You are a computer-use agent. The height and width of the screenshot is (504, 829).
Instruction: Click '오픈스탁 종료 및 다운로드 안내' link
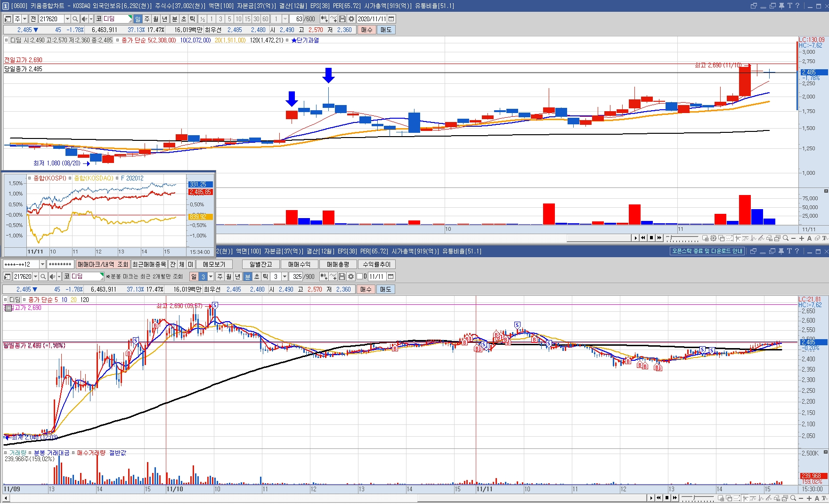pyautogui.click(x=707, y=251)
